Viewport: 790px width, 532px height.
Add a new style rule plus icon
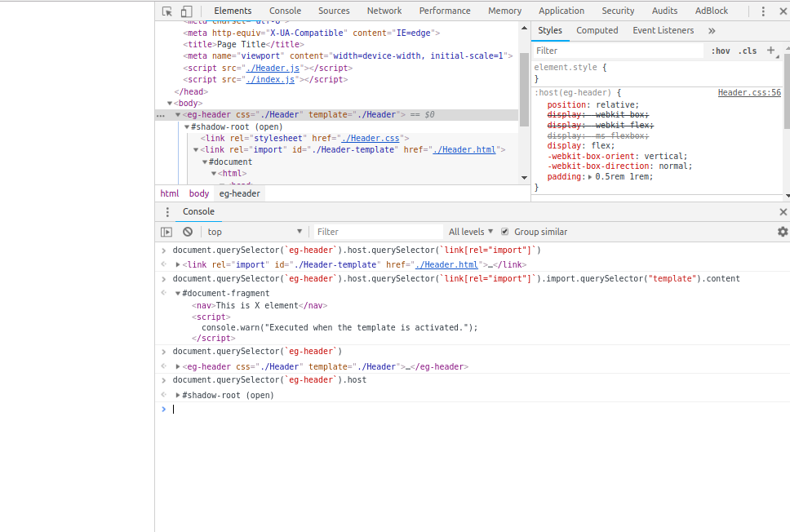pos(771,50)
